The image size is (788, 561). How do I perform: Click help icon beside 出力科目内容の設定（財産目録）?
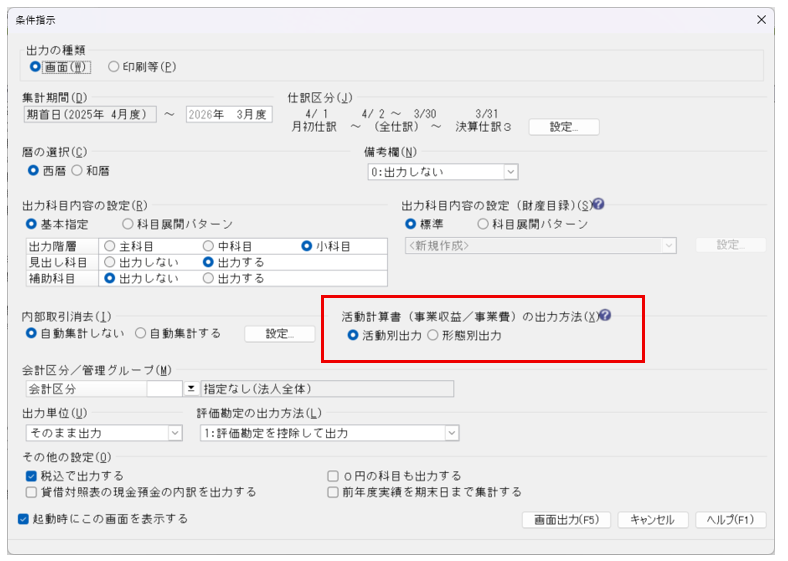click(x=598, y=204)
